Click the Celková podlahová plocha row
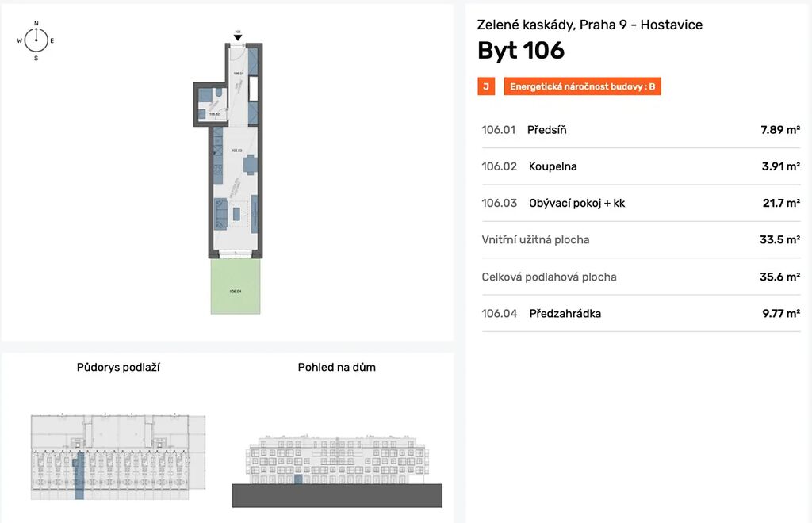This screenshot has width=812, height=523. tap(641, 277)
